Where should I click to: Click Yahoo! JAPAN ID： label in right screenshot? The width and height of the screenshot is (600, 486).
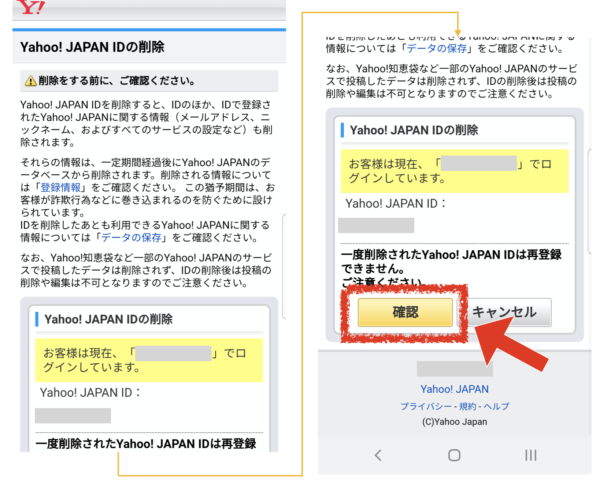(396, 203)
